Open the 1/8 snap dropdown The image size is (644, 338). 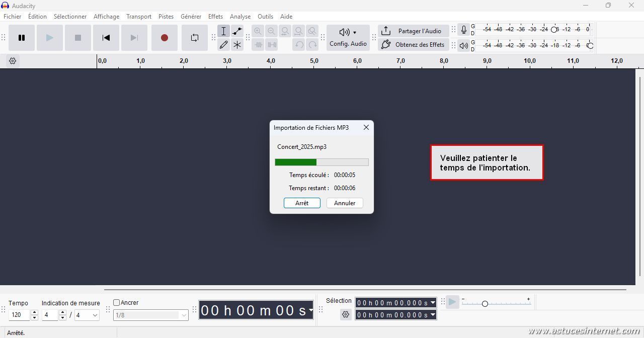[151, 315]
